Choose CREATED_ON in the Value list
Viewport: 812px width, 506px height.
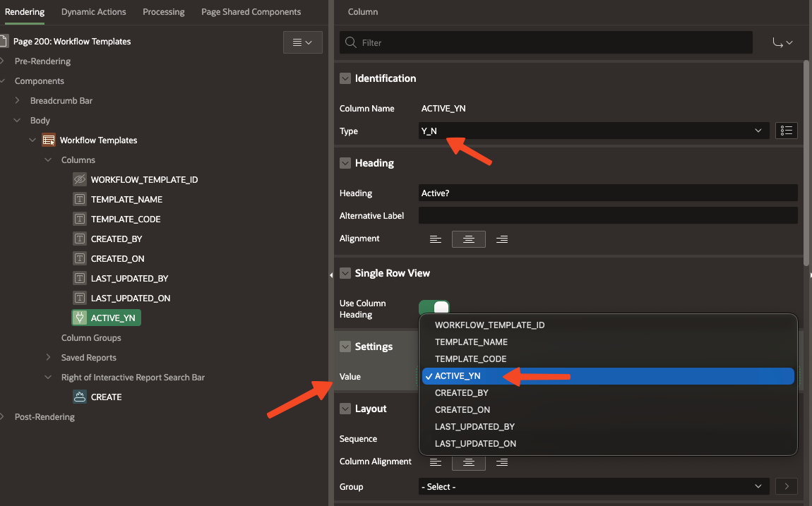608,410
